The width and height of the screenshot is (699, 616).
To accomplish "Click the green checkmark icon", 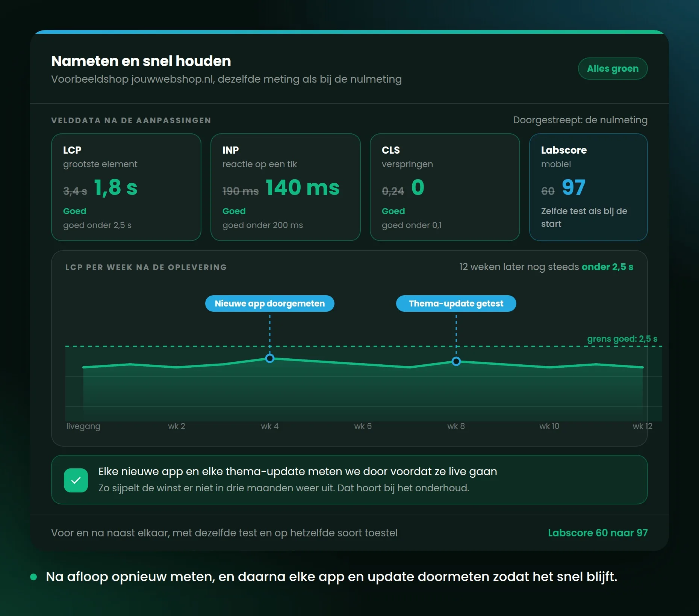I will [76, 480].
